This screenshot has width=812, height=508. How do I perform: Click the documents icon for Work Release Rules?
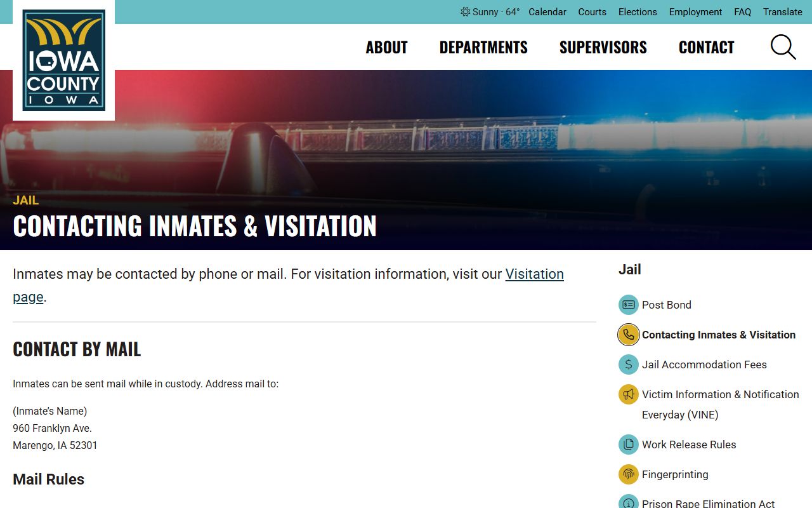(628, 444)
